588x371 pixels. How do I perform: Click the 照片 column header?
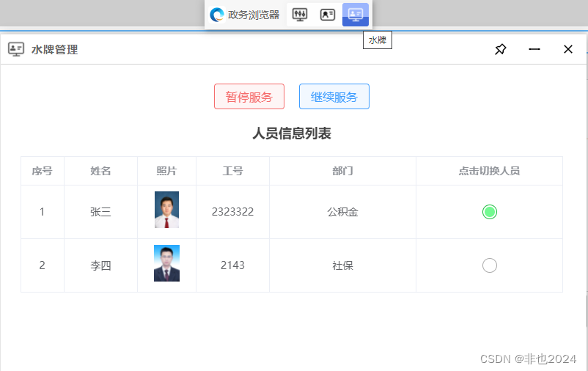tap(166, 171)
